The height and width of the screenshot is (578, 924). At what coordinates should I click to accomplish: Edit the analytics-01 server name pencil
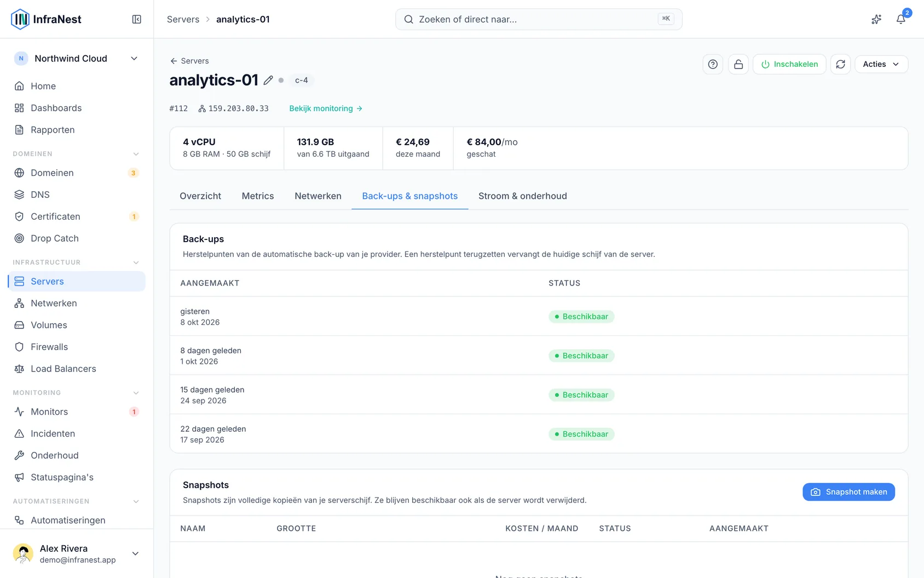click(x=268, y=80)
